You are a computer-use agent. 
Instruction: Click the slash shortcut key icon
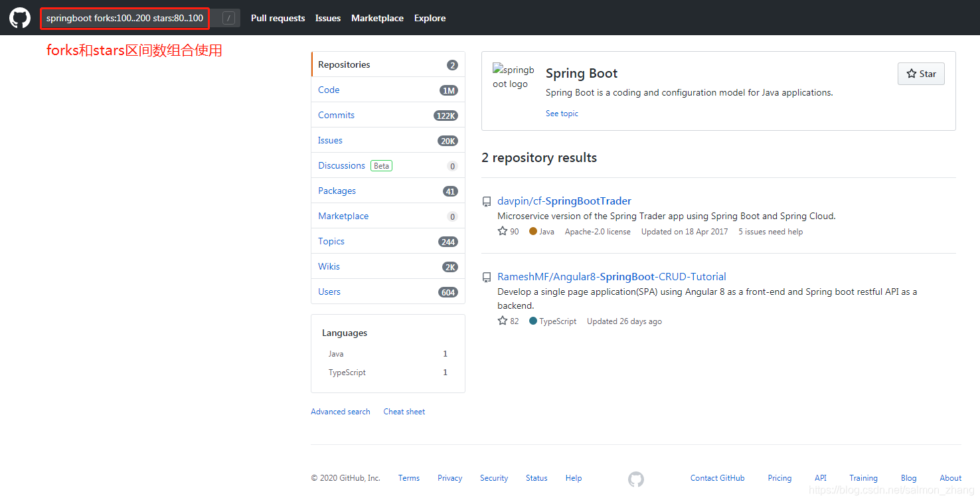228,19
